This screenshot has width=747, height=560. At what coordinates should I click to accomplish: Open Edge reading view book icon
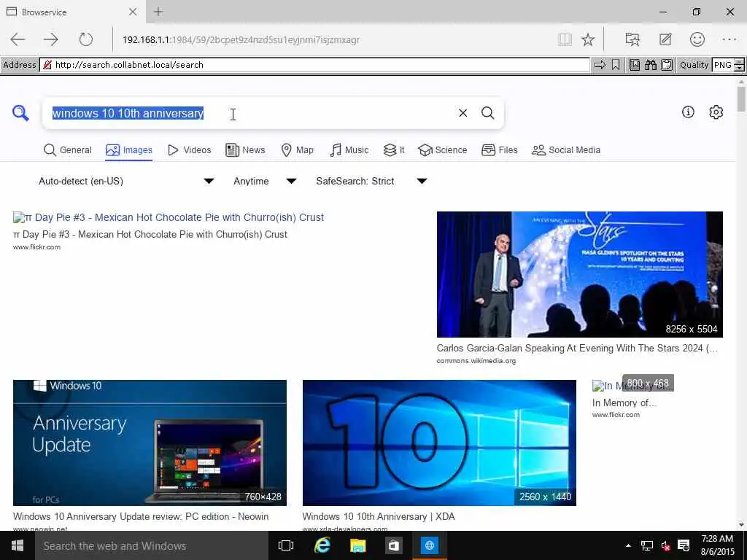[565, 39]
